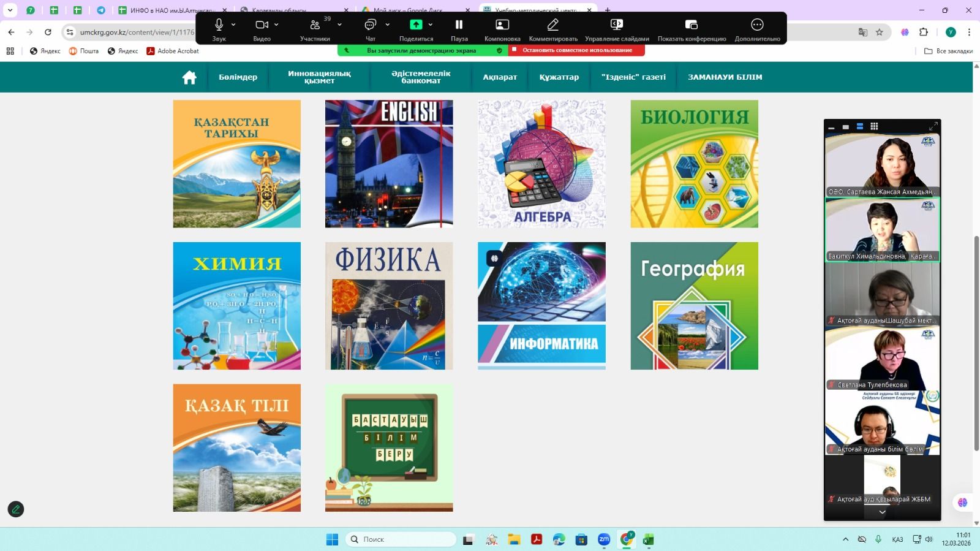This screenshot has height=551, width=980.
Task: Open the Zoom 'Чат' chat icon
Action: 370,25
